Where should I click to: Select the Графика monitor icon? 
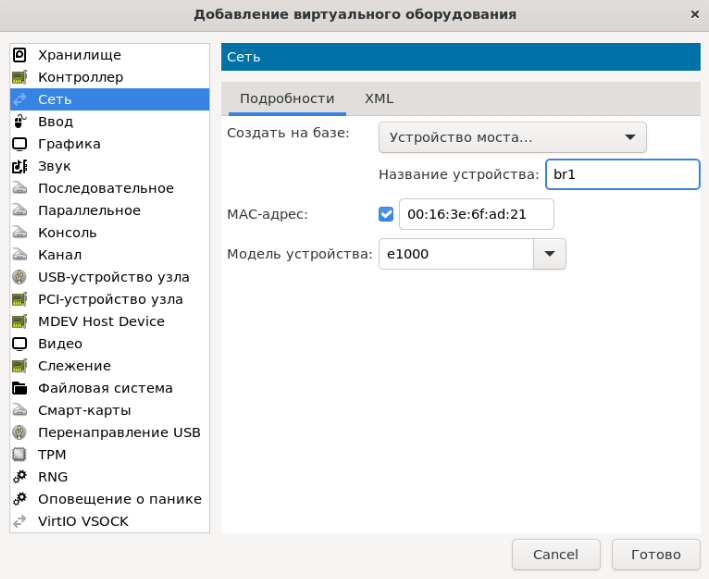tap(19, 144)
